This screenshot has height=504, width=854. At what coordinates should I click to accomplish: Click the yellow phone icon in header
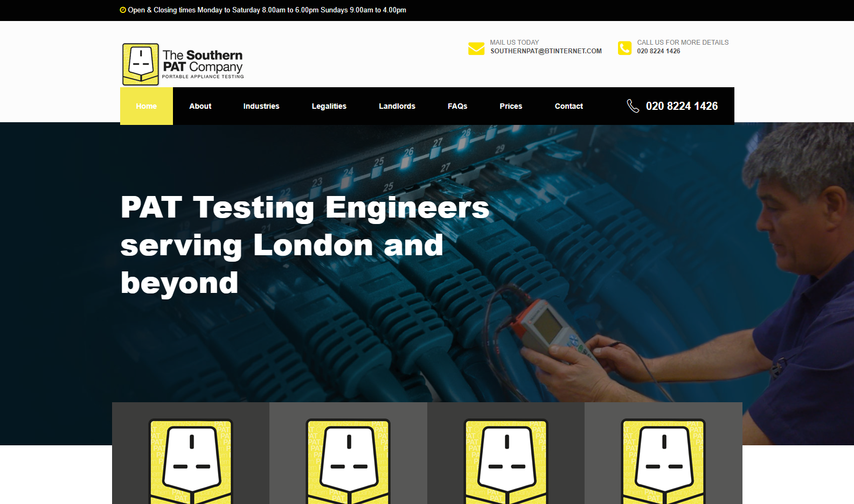pos(624,48)
